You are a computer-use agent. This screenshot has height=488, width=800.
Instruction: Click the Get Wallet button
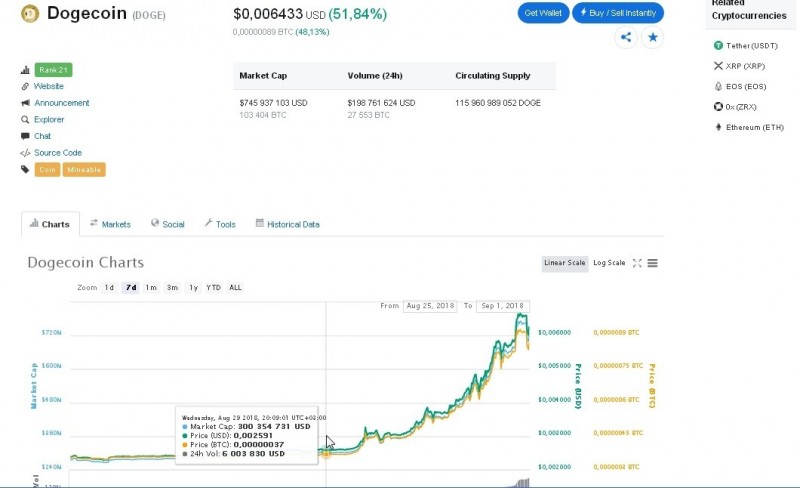pos(543,13)
